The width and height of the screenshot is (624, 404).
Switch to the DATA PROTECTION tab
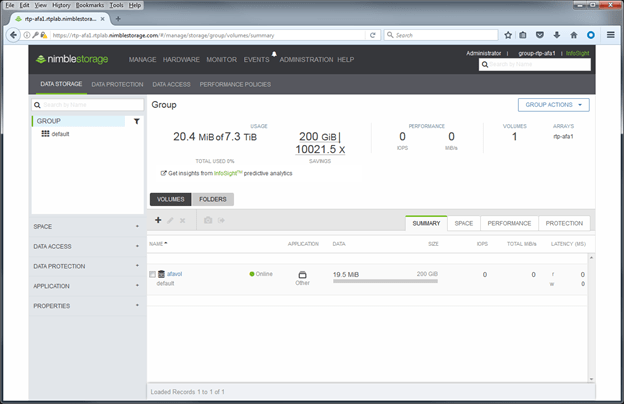click(x=117, y=84)
